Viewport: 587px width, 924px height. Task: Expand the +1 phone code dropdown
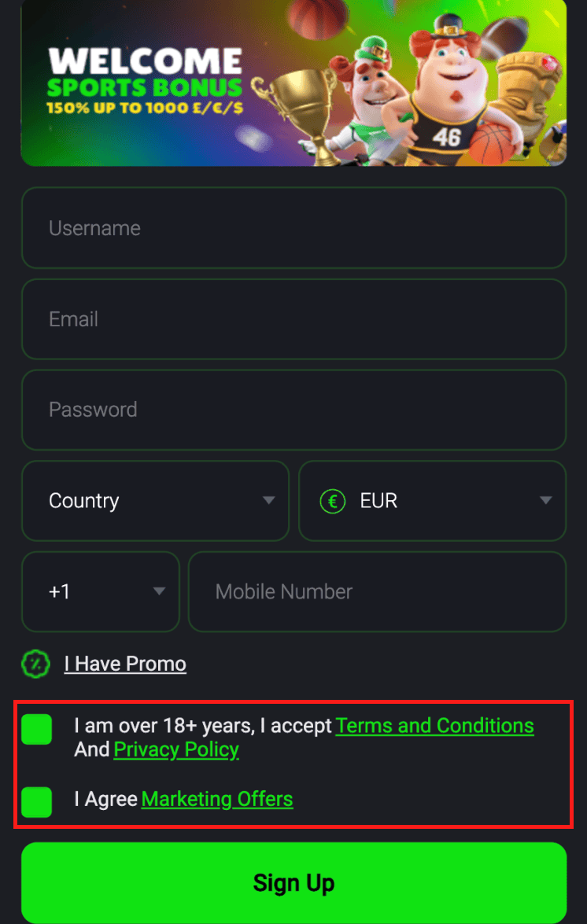click(x=101, y=591)
